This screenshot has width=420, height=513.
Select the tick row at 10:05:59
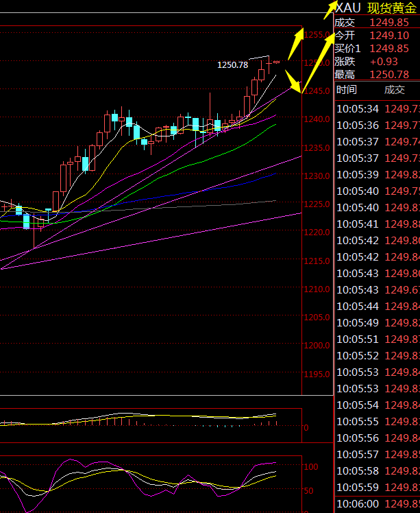pyautogui.click(x=378, y=487)
